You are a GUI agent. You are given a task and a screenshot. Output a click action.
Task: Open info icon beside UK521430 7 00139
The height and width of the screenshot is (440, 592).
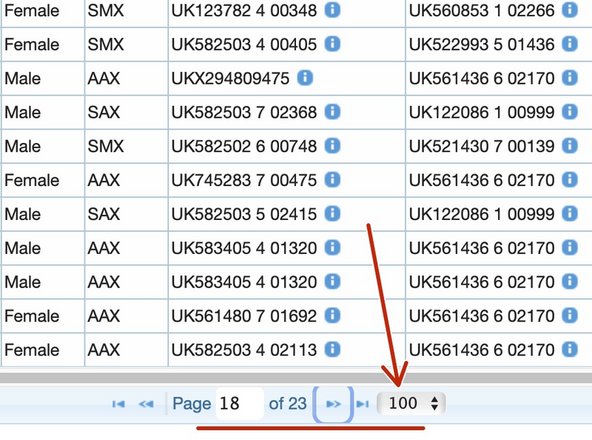[570, 146]
